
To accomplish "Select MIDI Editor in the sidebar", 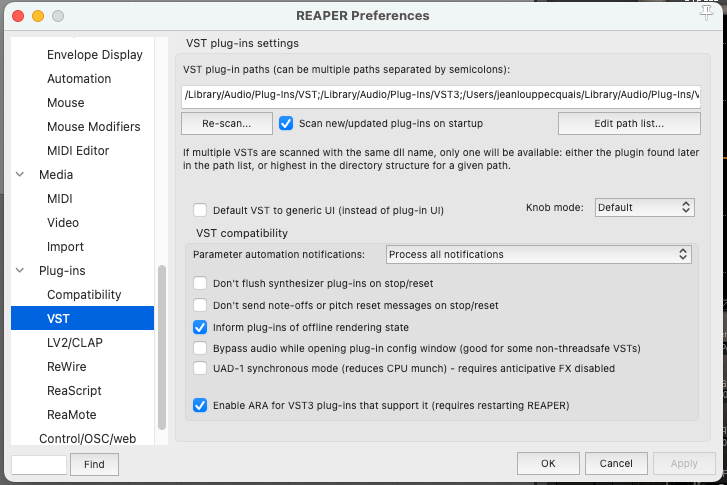I will coord(78,151).
